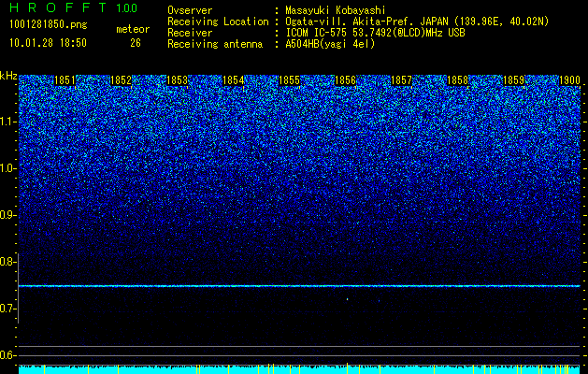Click the gray vertical range bar beside 0.8
The height and width of the screenshot is (374, 588).
pos(18,288)
